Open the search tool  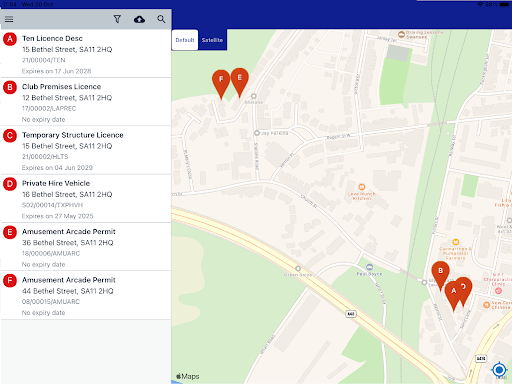pyautogui.click(x=161, y=19)
